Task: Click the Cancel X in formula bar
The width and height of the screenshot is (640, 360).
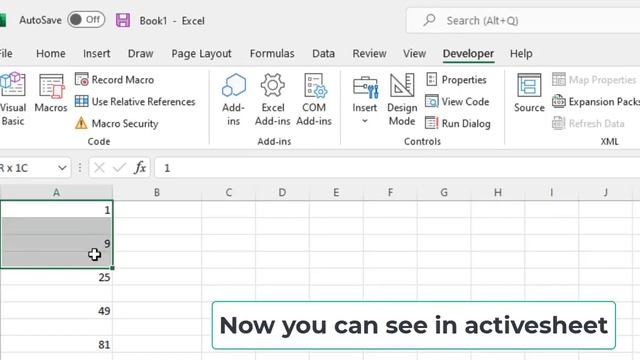Action: coord(99,168)
